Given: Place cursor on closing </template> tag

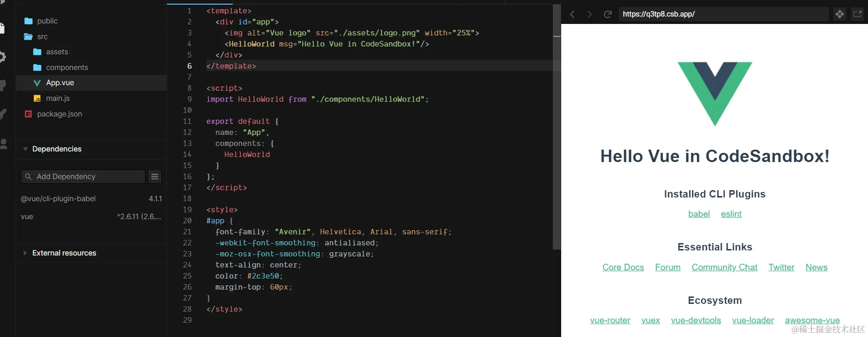Looking at the screenshot, I should coord(231,66).
